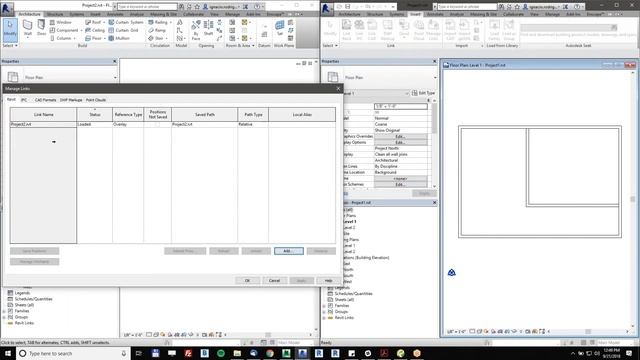Select Level 2 floor plan in right browser
The height and width of the screenshot is (360, 640).
(349, 228)
